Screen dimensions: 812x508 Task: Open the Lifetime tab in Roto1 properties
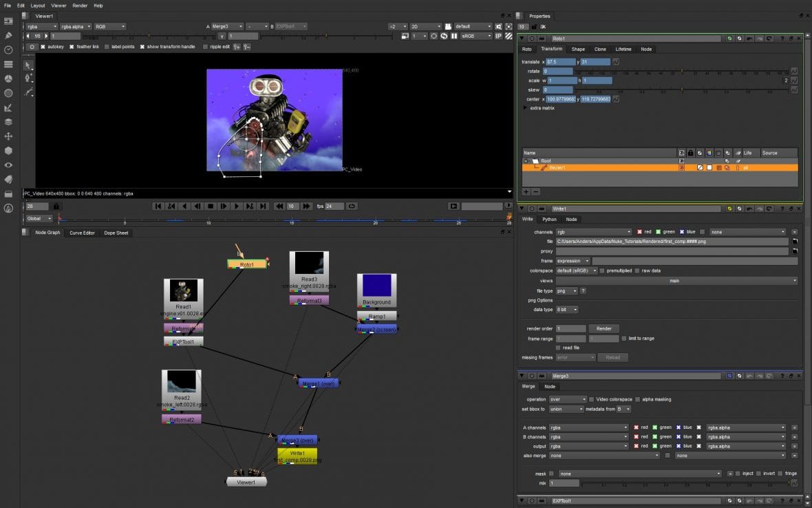pyautogui.click(x=623, y=49)
